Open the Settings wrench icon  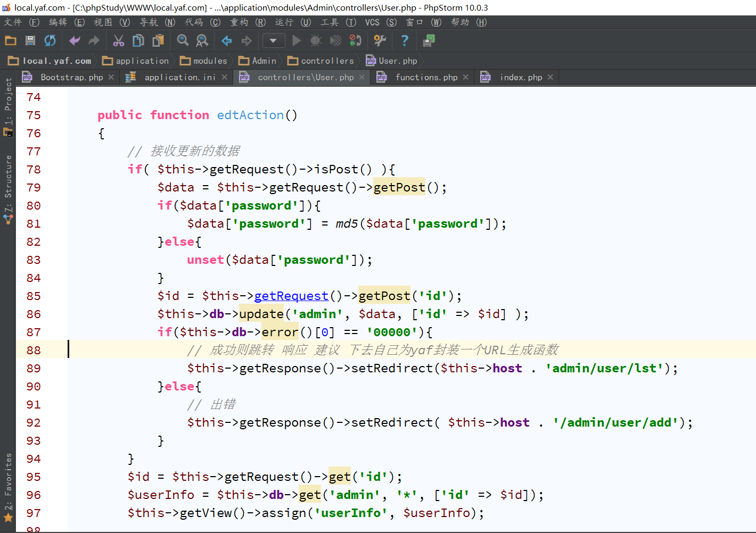(380, 40)
